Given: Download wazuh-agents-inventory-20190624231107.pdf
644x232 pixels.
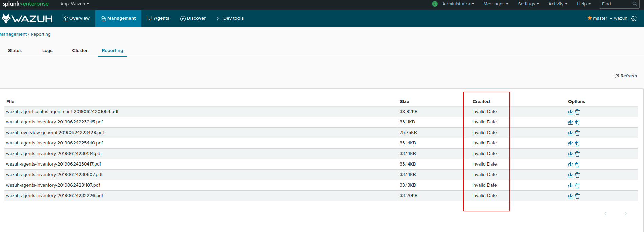Looking at the screenshot, I should point(570,186).
